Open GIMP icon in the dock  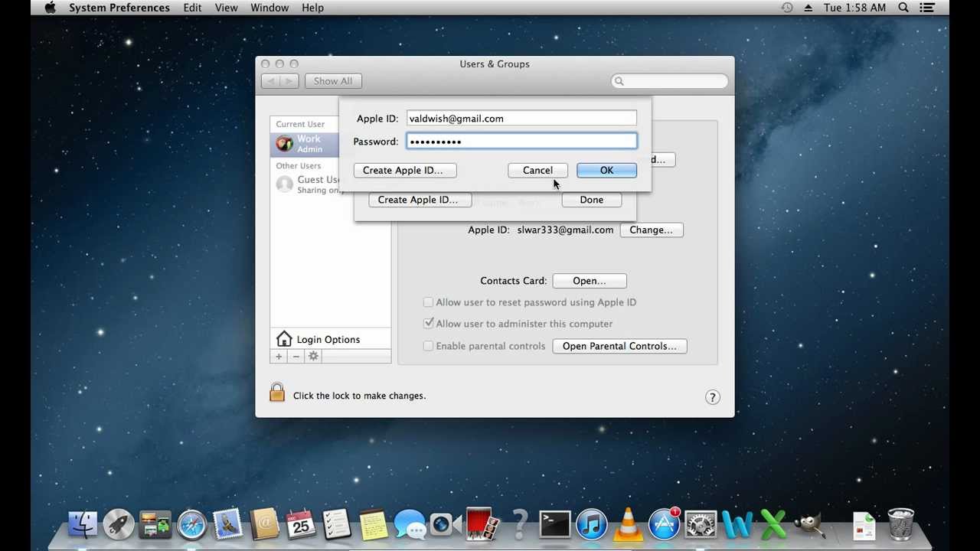tap(810, 525)
